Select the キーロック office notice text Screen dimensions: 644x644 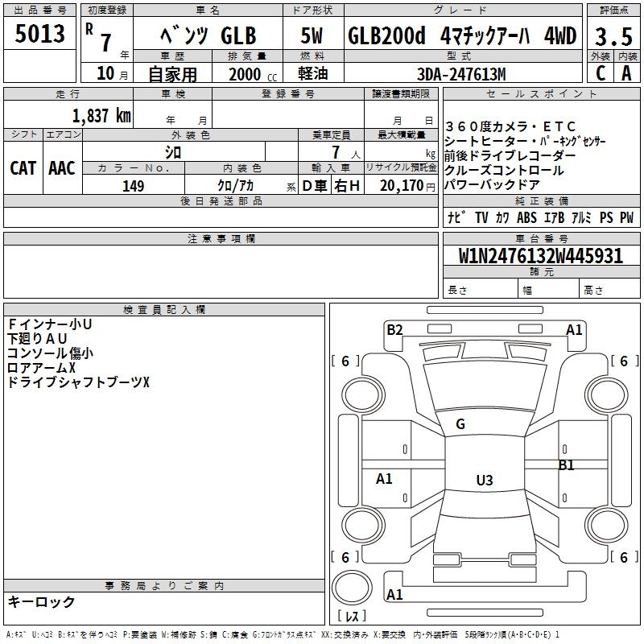coord(42,601)
